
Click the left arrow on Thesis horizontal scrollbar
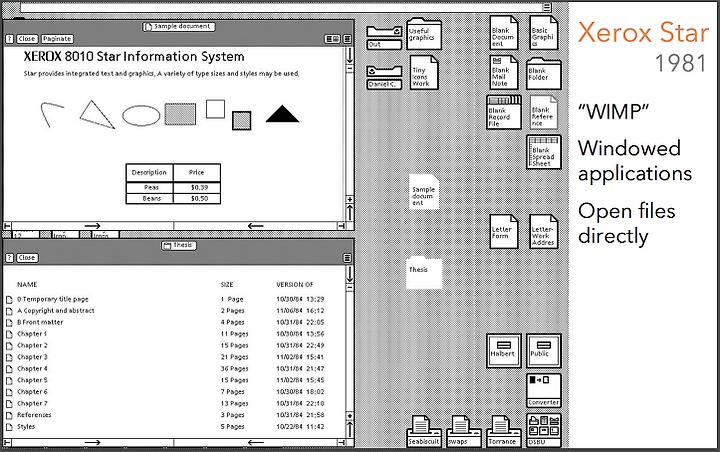point(256,442)
